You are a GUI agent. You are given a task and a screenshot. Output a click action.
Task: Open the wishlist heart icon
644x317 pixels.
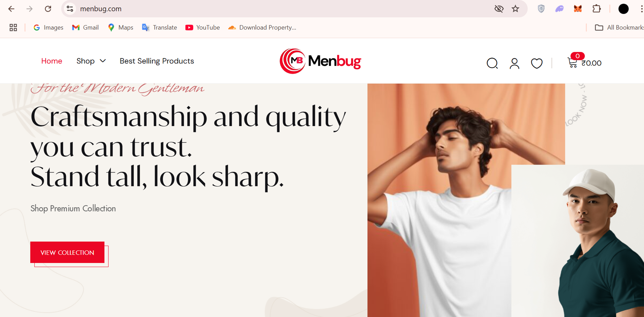[x=536, y=63]
